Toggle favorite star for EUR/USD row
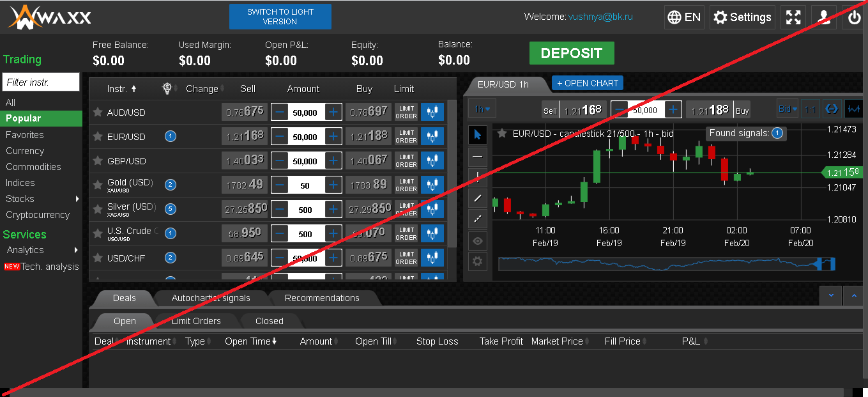 98,136
